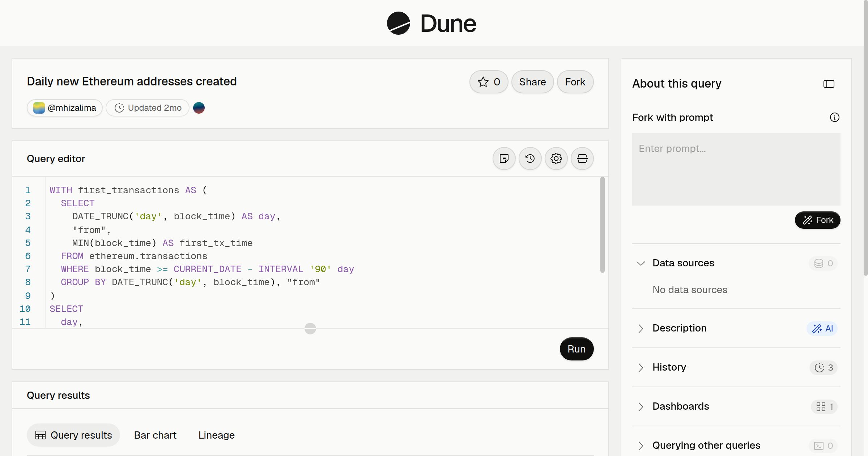Image resolution: width=868 pixels, height=456 pixels.
Task: Click the History count badge showing 3
Action: click(824, 367)
